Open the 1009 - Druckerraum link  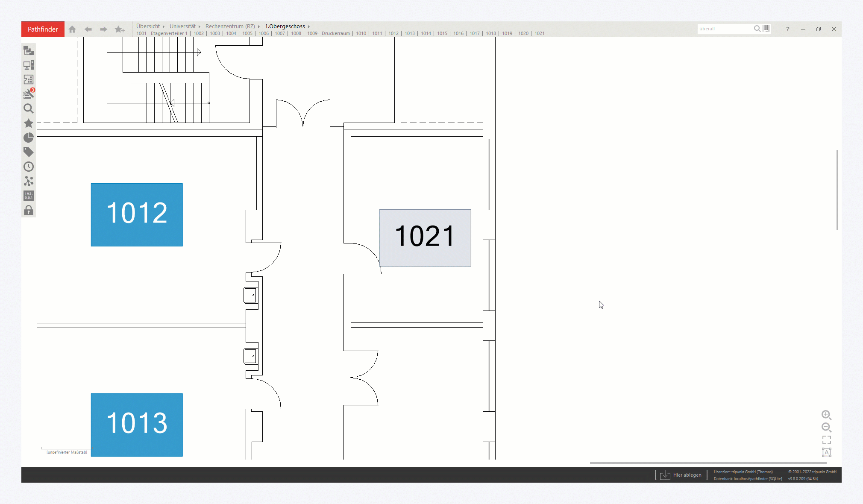[328, 33]
